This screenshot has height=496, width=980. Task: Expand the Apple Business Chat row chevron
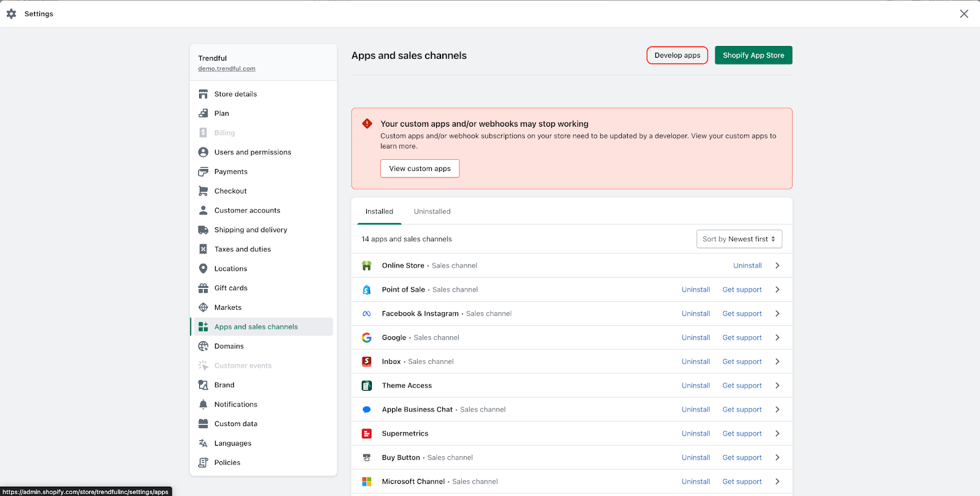pos(777,409)
